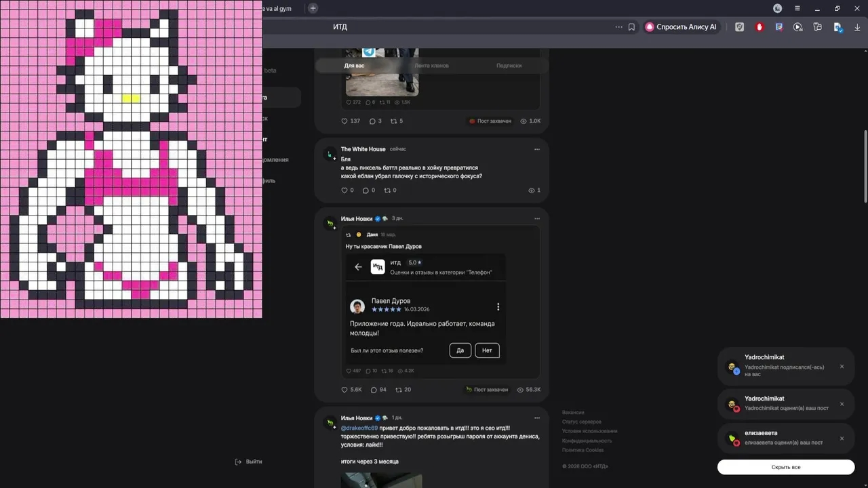Image resolution: width=868 pixels, height=488 pixels.
Task: Click the 56.3K views counter on the post
Action: [x=529, y=390]
